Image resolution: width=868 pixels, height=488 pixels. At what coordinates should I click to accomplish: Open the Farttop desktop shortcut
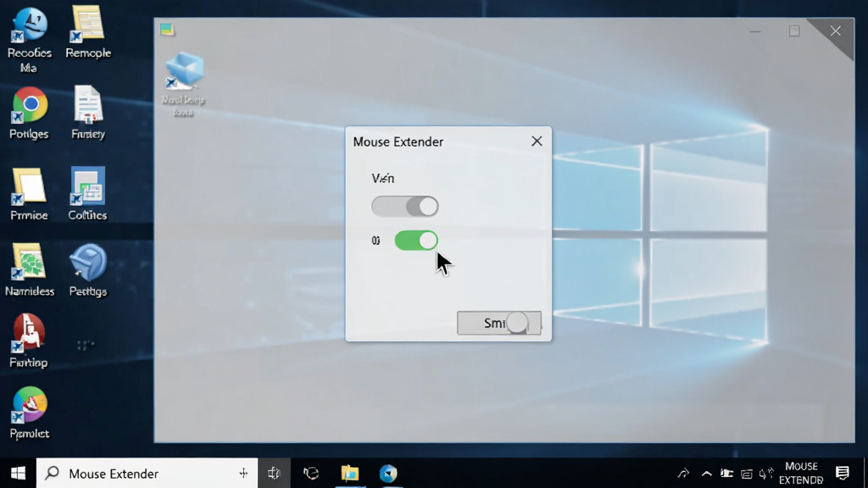point(29,341)
